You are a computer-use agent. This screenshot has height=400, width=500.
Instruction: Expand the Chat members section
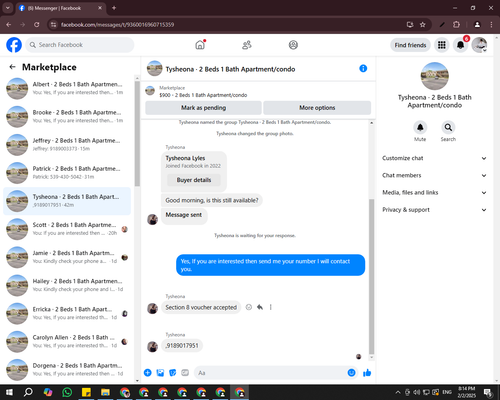pos(434,175)
